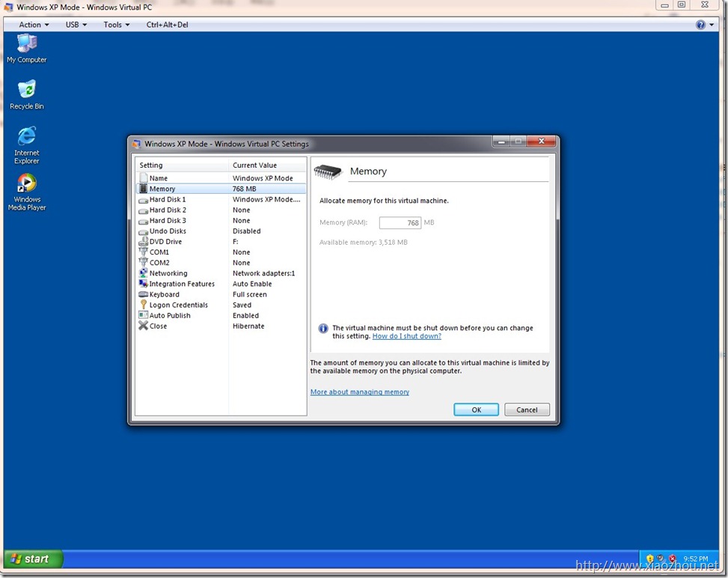Open 'More about managing memory' link
The image size is (728, 578).
coord(360,392)
